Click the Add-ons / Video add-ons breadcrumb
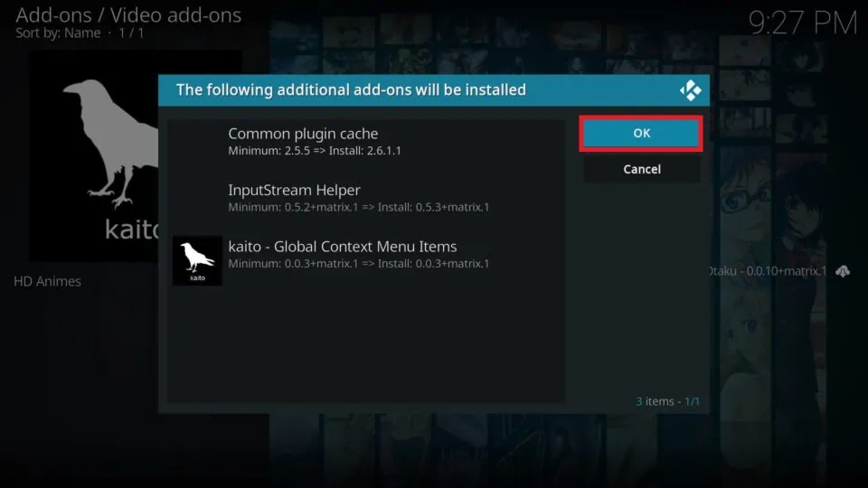This screenshot has width=868, height=488. [x=128, y=15]
